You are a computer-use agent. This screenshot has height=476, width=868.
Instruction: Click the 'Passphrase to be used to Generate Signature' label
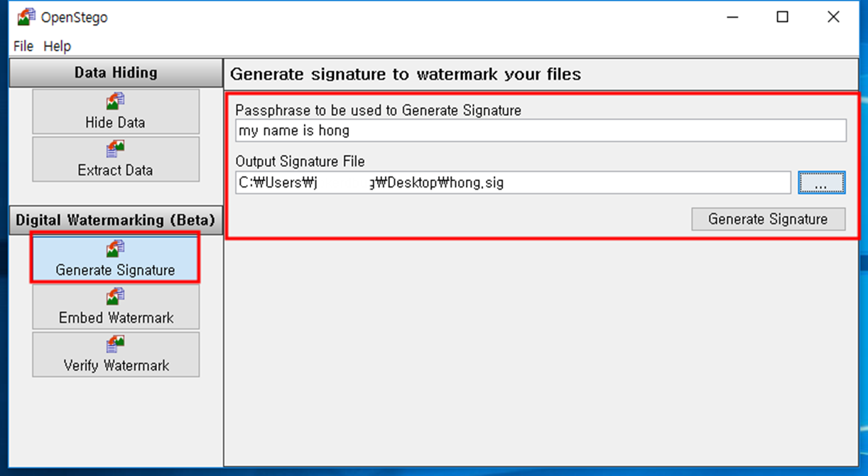tap(378, 111)
